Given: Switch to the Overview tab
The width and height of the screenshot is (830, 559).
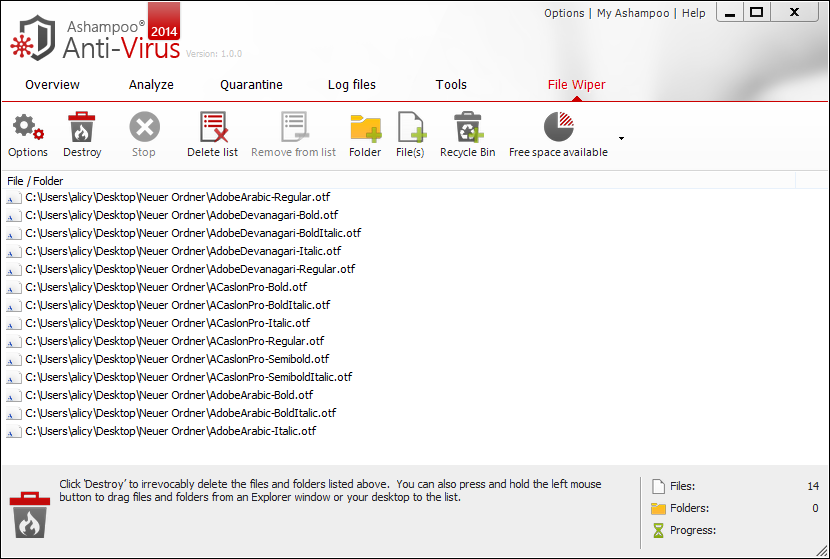Looking at the screenshot, I should (x=52, y=85).
